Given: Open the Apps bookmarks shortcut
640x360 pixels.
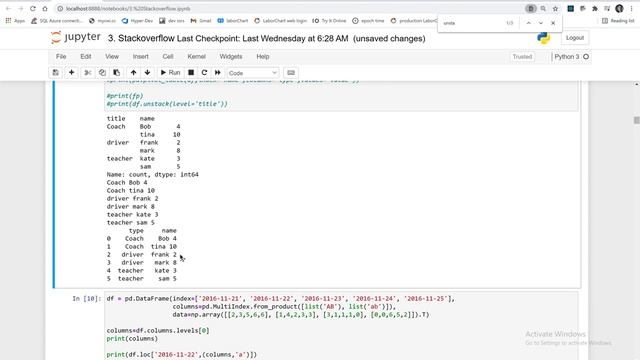Looking at the screenshot, I should 15,21.
